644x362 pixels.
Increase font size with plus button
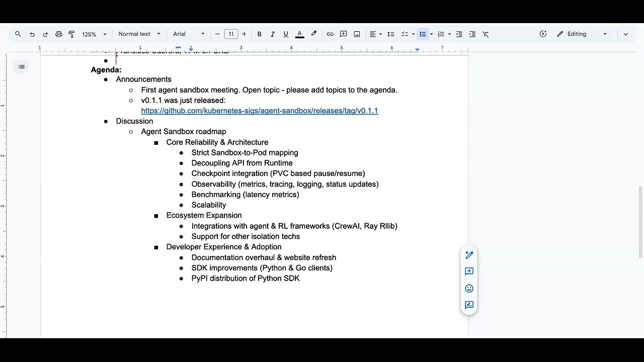click(244, 34)
